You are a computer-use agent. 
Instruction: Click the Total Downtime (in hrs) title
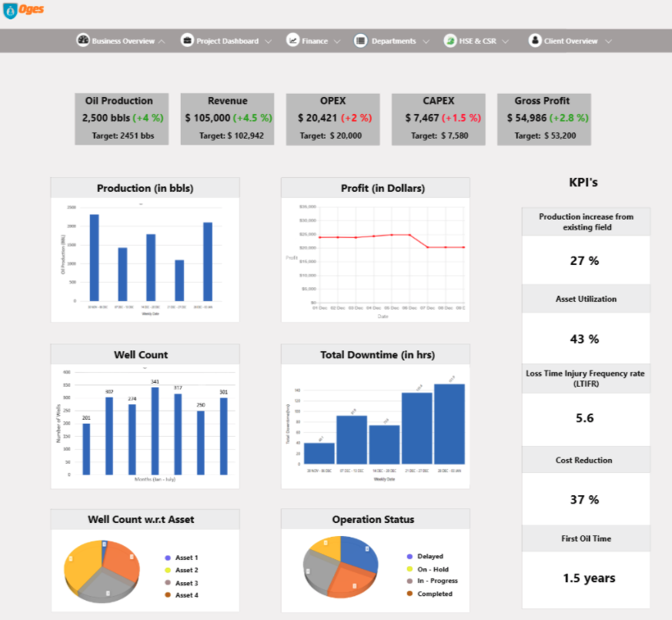coord(378,354)
